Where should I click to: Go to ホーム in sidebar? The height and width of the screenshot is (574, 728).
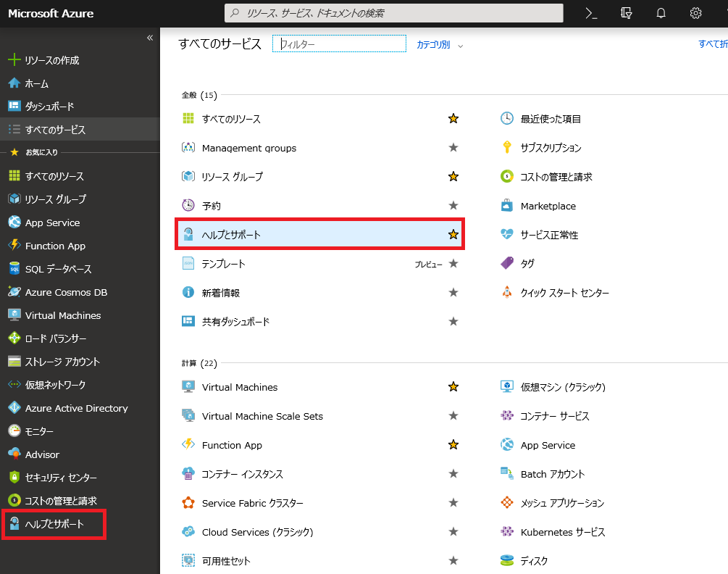pos(37,83)
